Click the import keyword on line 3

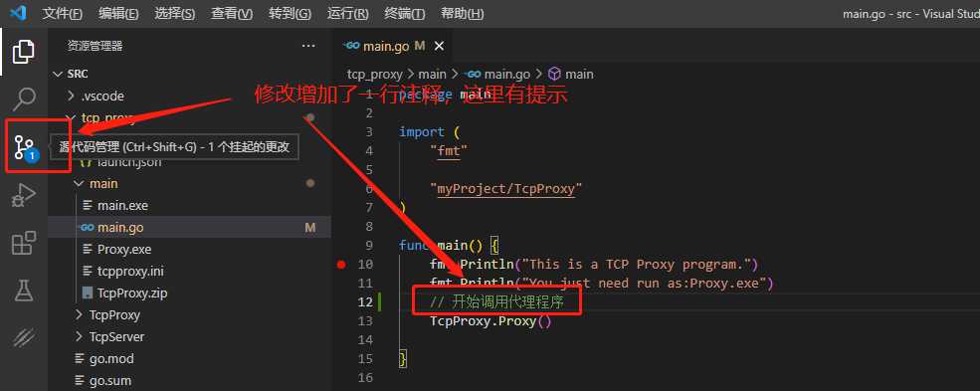[x=422, y=131]
